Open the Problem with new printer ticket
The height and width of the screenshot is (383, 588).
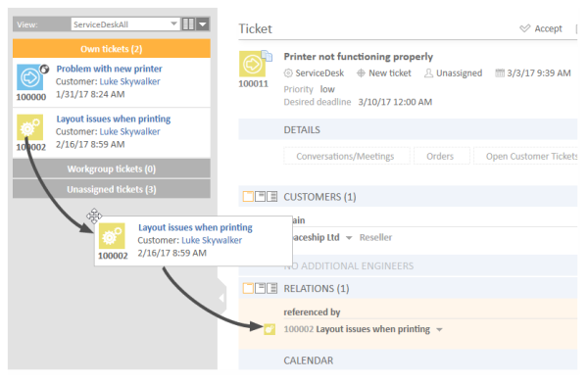(109, 69)
